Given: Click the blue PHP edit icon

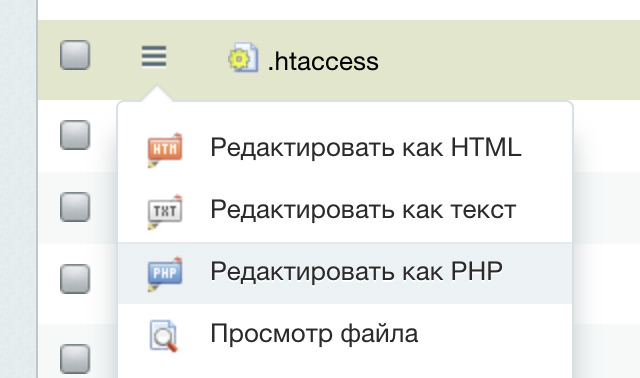Looking at the screenshot, I should 165,274.
